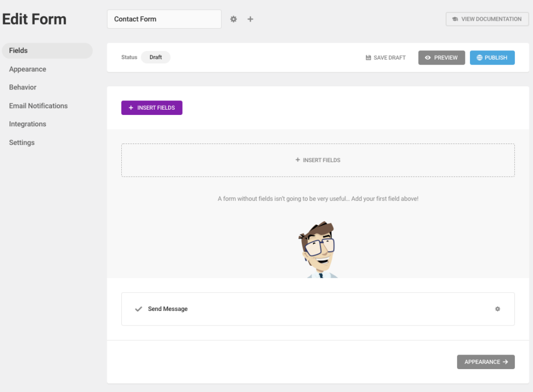Screen dimensions: 533x392
Task: Open form settings via the gear icon
Action: click(233, 19)
